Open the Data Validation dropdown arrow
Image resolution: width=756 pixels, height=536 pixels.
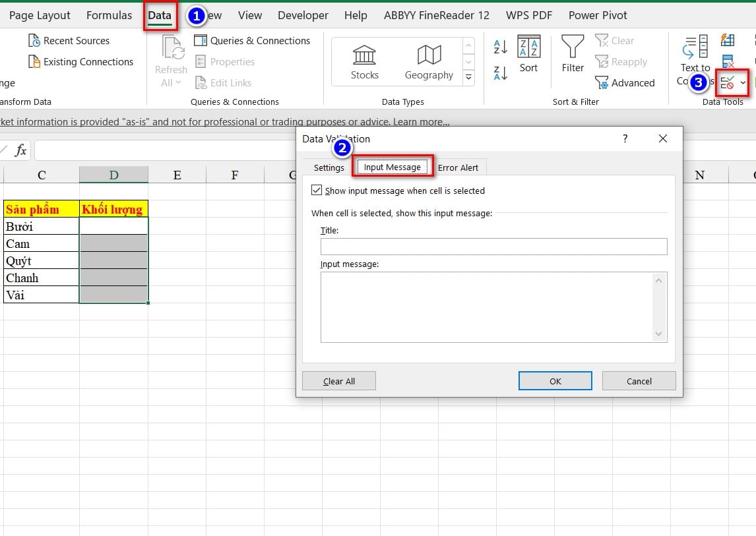coord(743,82)
